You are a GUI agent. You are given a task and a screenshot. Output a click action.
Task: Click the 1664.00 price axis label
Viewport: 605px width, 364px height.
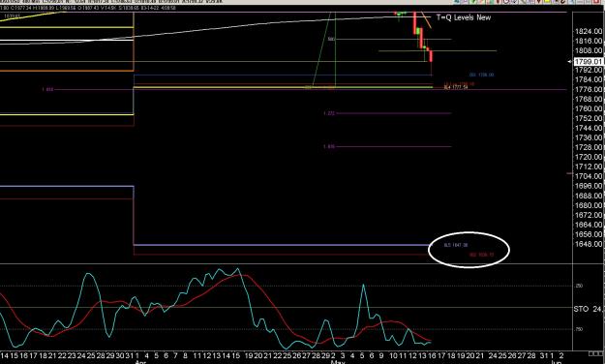coord(589,225)
